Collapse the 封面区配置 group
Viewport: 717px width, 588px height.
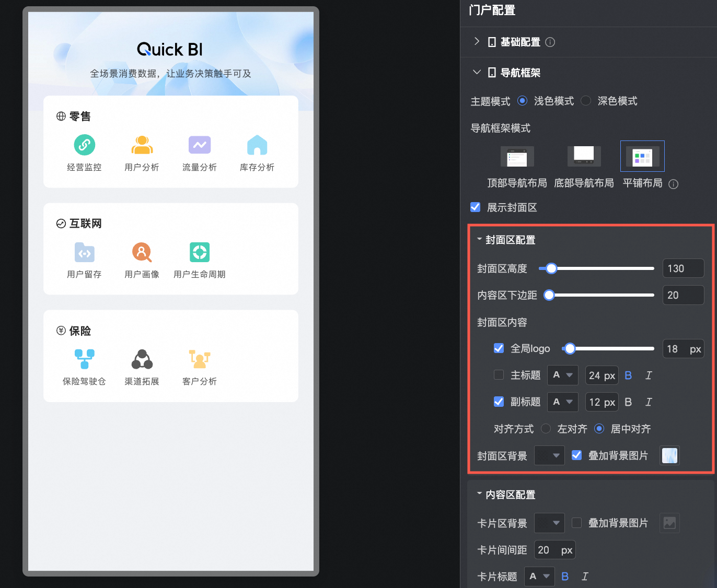click(x=479, y=240)
